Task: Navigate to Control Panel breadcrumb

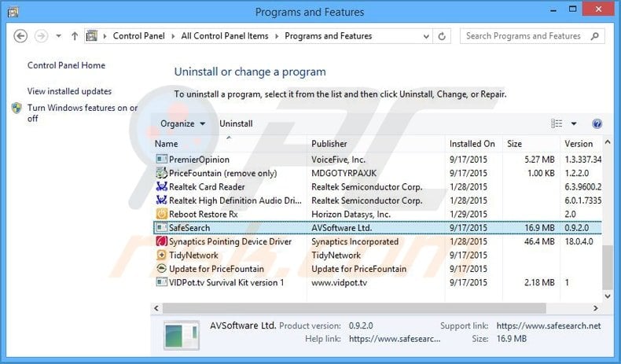Action: (138, 36)
